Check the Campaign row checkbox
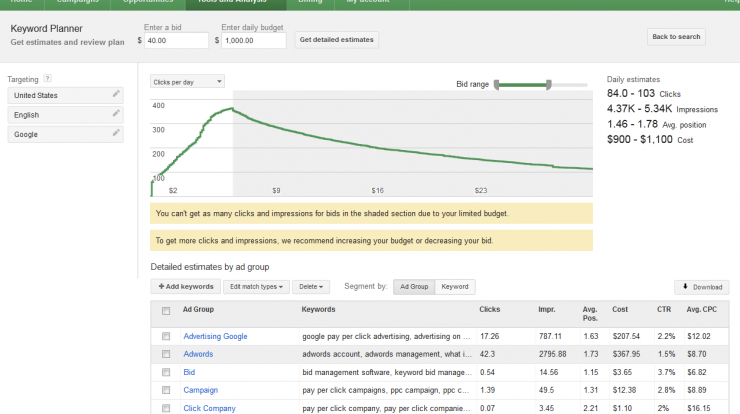This screenshot has width=740, height=414. tap(166, 390)
